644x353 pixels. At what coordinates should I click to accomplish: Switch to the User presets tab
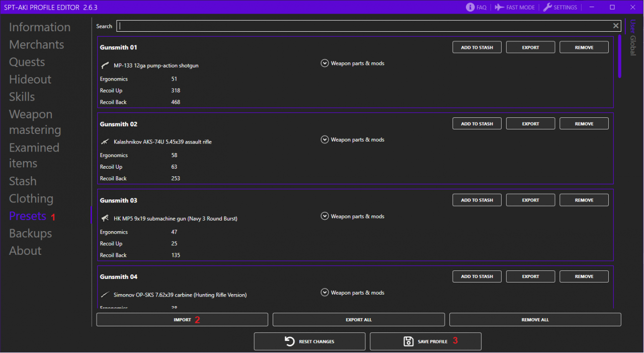[x=633, y=26]
